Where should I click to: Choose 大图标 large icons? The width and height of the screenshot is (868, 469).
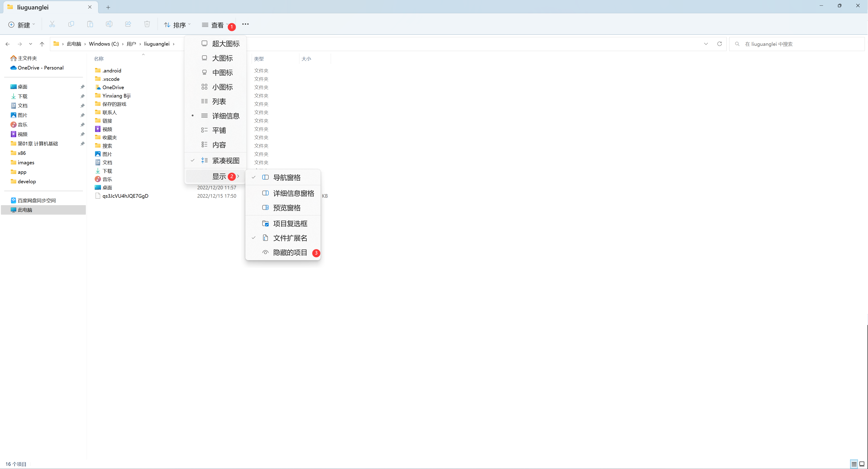click(215, 58)
